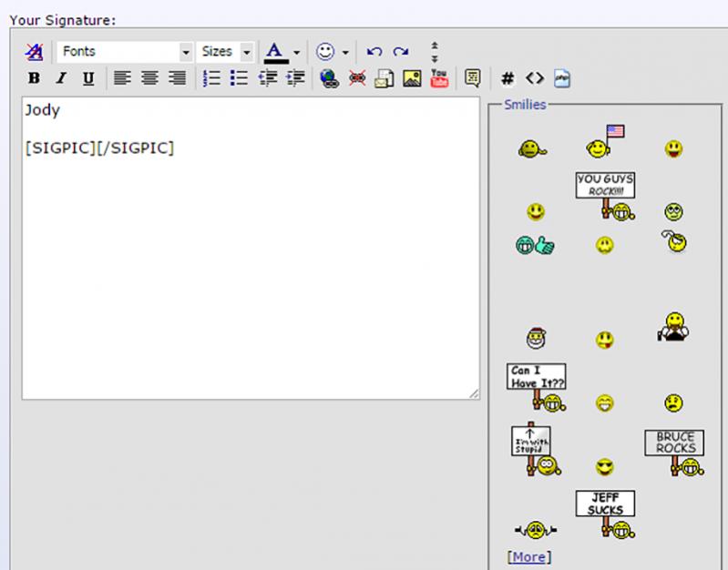This screenshot has height=570, width=728.
Task: Open the Sizes dropdown
Action: [x=226, y=52]
